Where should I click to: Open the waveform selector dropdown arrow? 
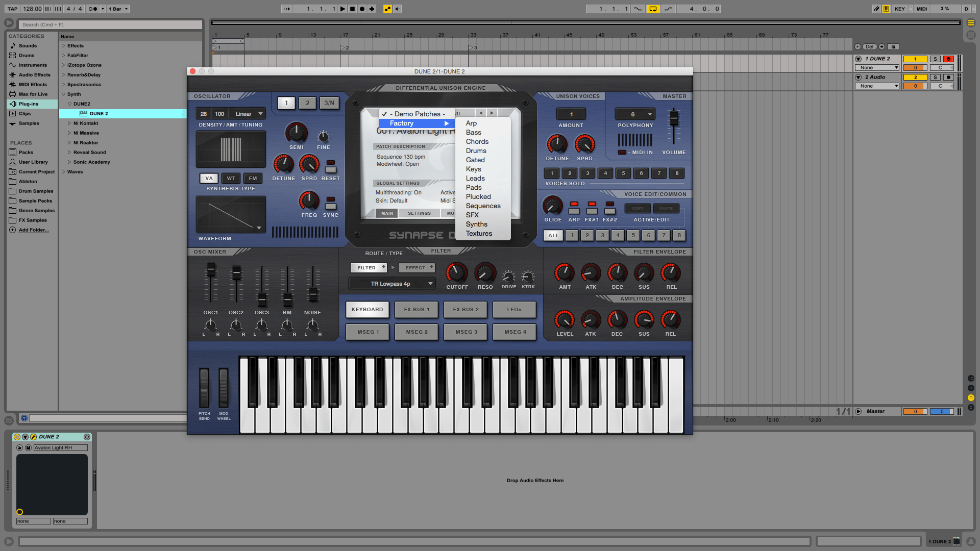[259, 228]
